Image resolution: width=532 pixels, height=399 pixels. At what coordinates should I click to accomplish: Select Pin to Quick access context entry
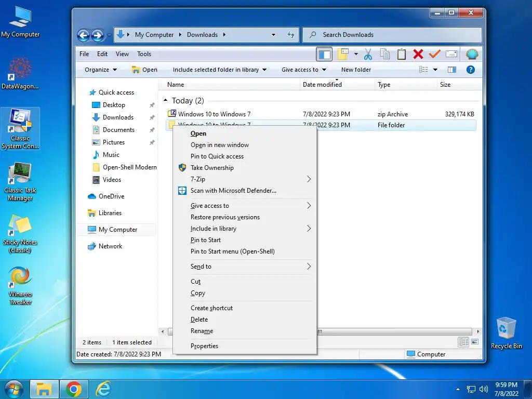(x=245, y=156)
